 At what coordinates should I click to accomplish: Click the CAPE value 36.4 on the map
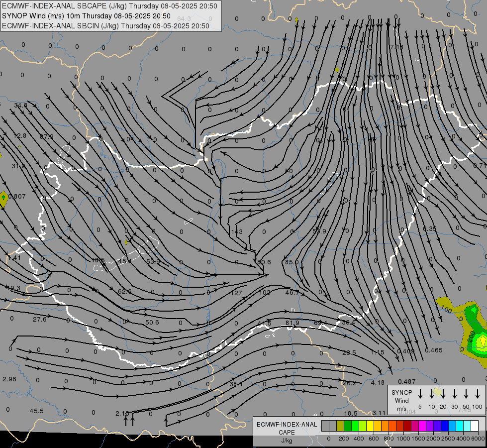click(348, 323)
